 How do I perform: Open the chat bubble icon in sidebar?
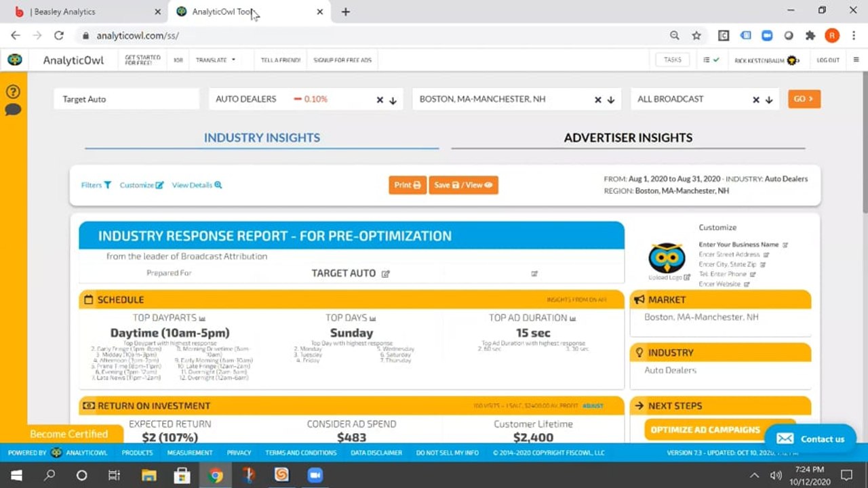tap(13, 110)
